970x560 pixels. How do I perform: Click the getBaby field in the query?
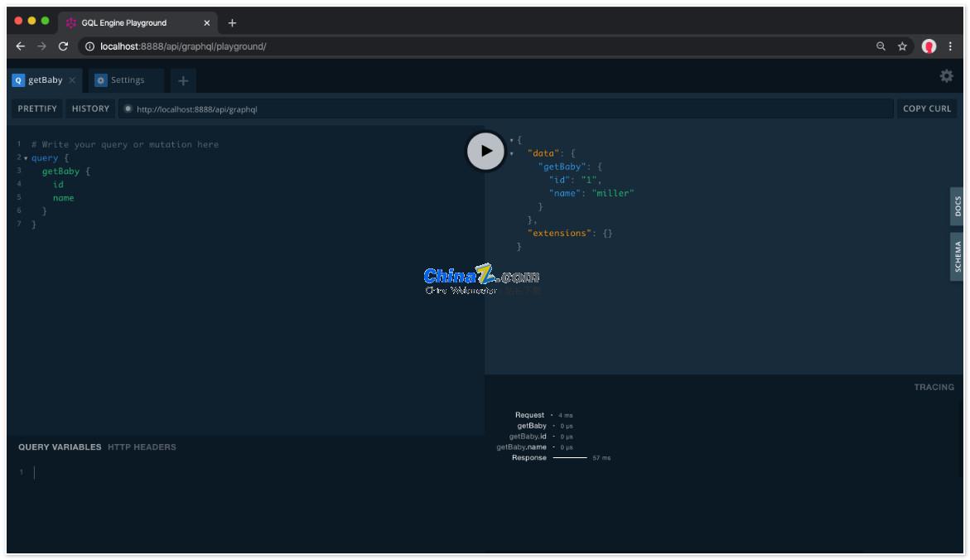(x=60, y=171)
